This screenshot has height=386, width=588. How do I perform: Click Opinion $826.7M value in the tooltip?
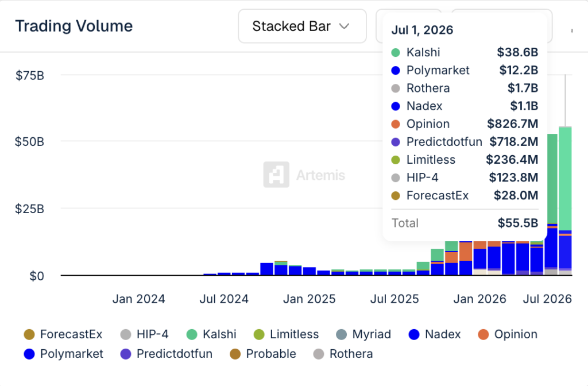point(513,124)
